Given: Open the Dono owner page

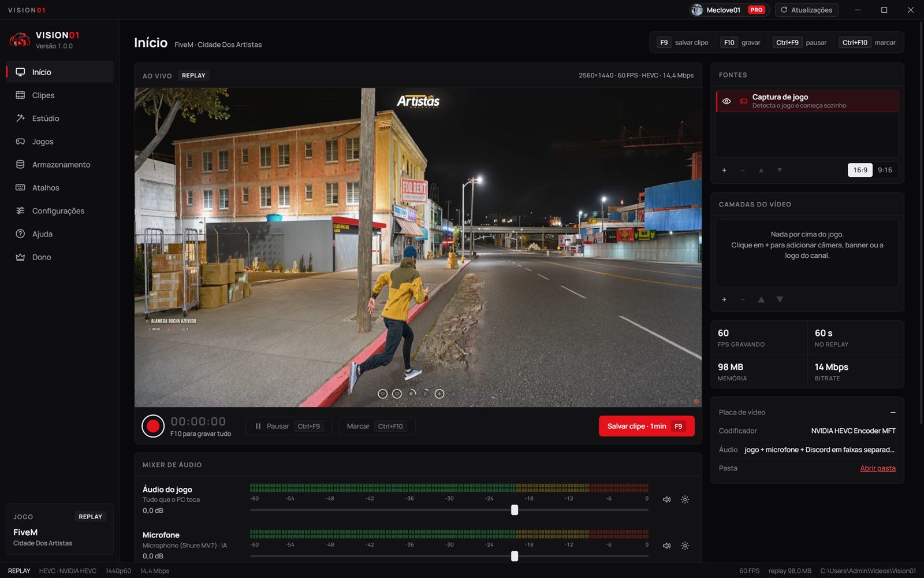Looking at the screenshot, I should 60,257.
